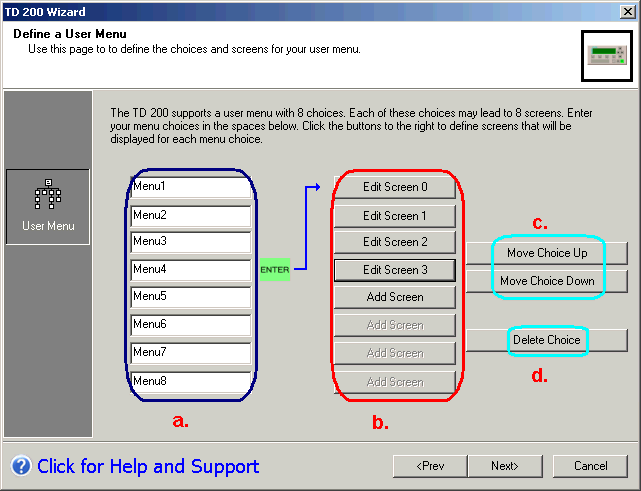Viewport: 641px width, 491px height.
Task: Go back with the Prev button
Action: [x=430, y=466]
